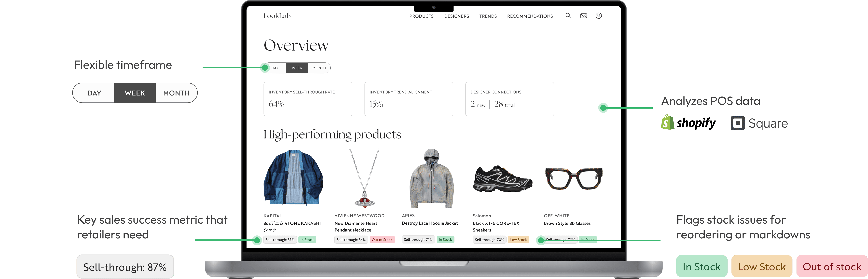Viewport: 868px width, 279px height.
Task: Select WEEK in the dashboard timeframe toggle
Action: coord(297,68)
